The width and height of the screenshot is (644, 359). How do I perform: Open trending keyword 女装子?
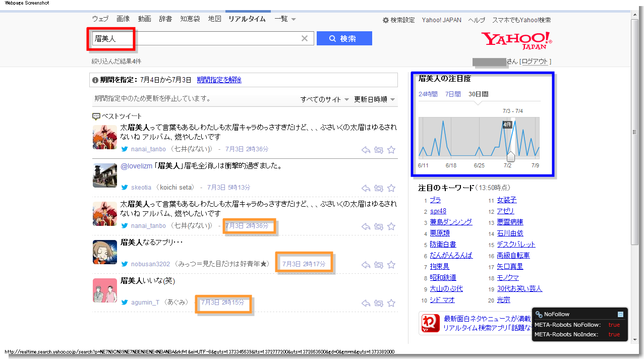[x=507, y=200]
